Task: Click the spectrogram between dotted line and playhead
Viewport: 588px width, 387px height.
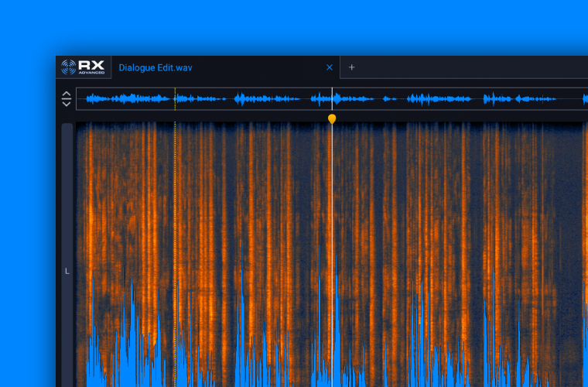Action: pos(255,232)
